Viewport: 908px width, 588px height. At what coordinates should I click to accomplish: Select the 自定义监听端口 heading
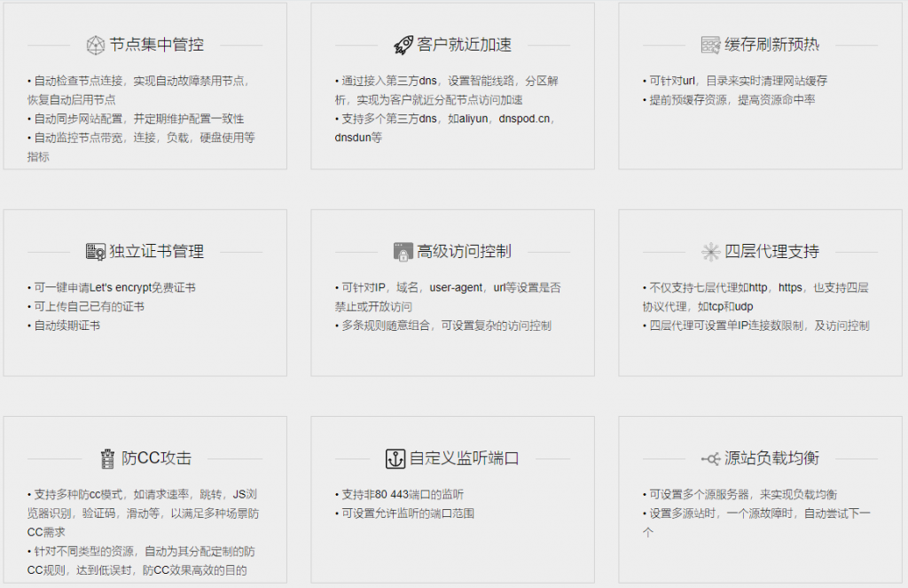[x=464, y=459]
